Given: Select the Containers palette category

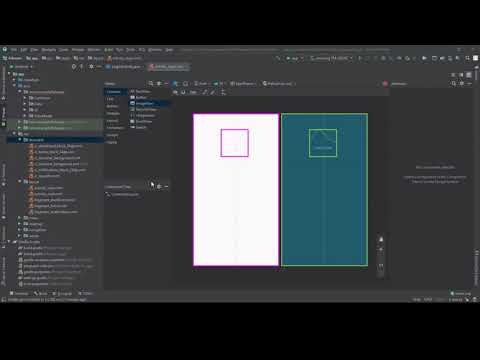Looking at the screenshot, I should [x=115, y=128].
